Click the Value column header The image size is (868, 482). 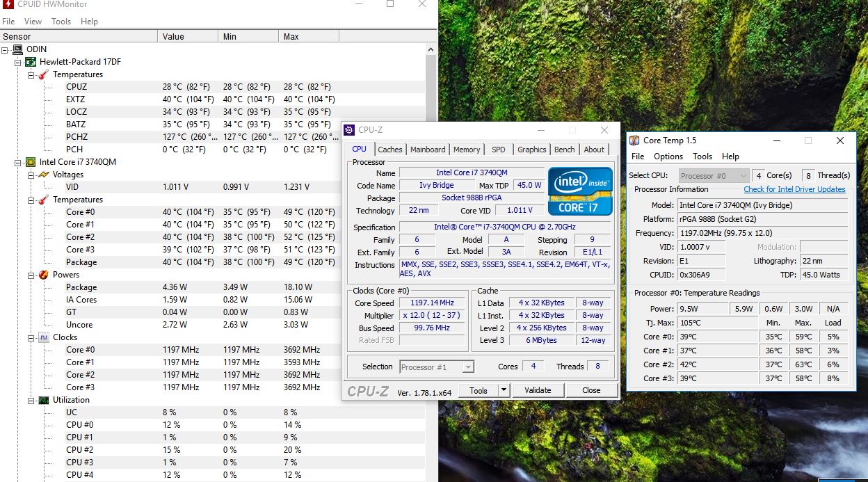tap(188, 36)
